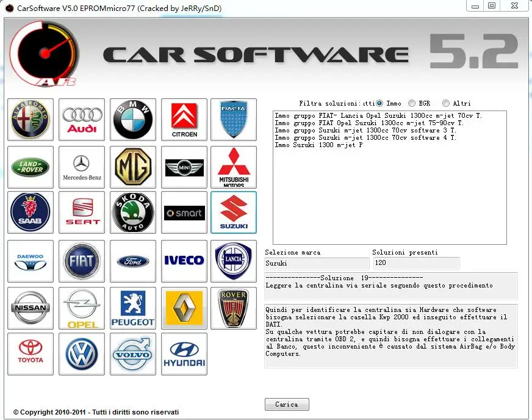Click the Carica button
Viewport: 532px width, 420px height.
coord(287,404)
